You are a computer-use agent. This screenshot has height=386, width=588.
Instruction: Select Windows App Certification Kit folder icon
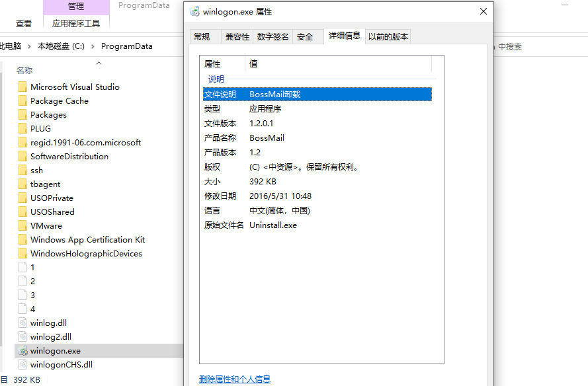point(23,239)
